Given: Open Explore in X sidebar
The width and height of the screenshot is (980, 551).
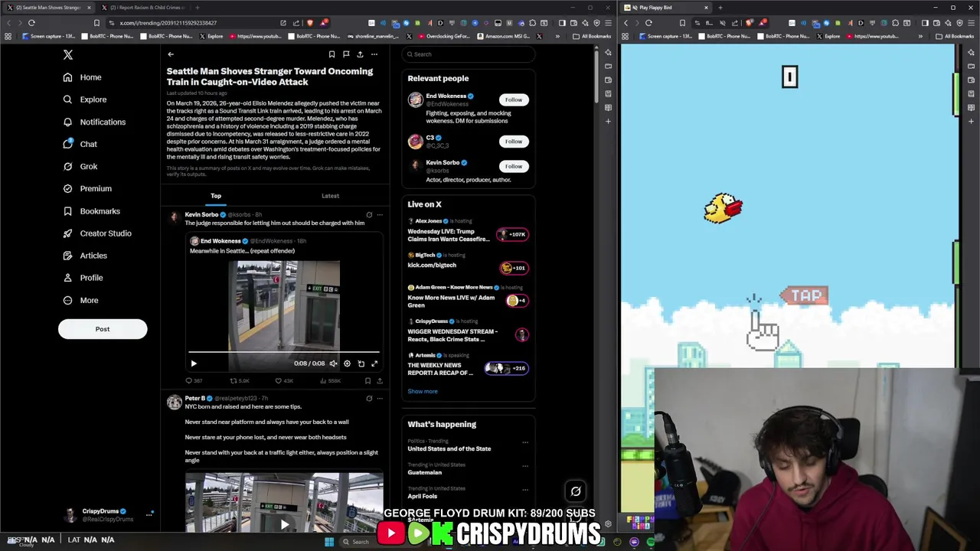Looking at the screenshot, I should tap(84, 99).
